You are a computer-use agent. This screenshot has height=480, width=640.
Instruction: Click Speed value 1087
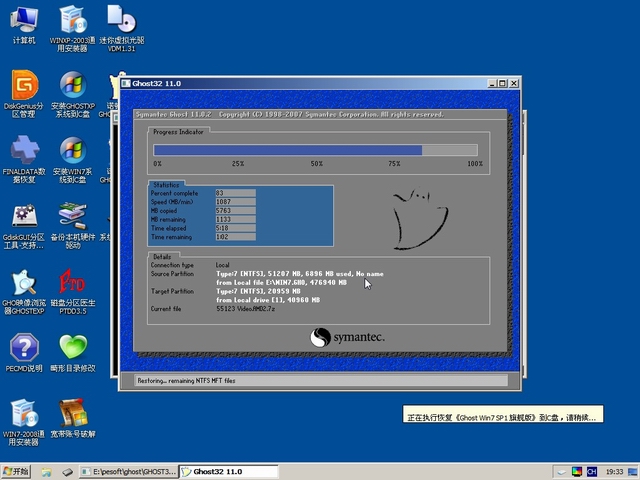[236, 202]
